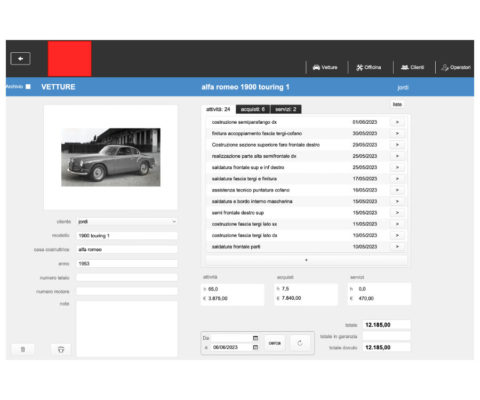
Task: Click the a date field 06/06/2023
Action: (232, 347)
